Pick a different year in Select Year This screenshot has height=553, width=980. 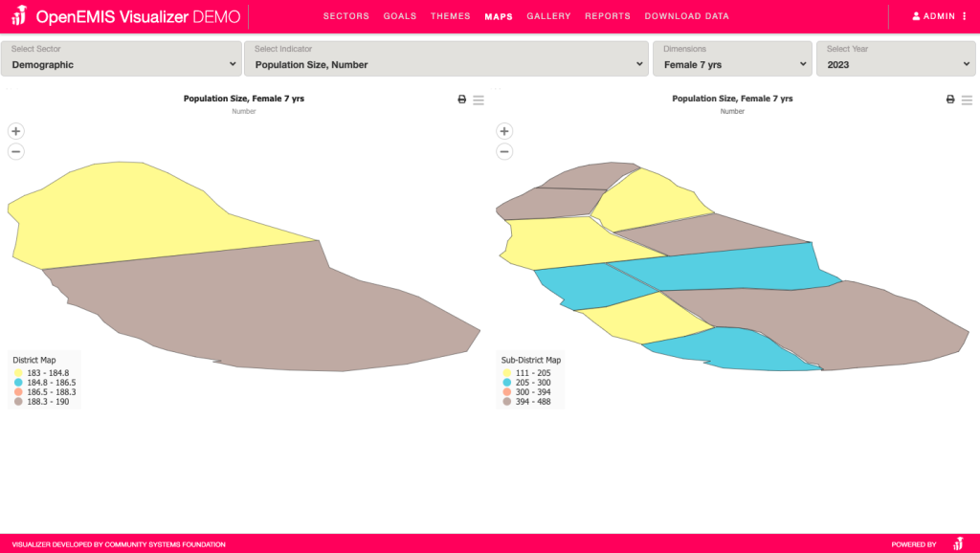click(897, 58)
